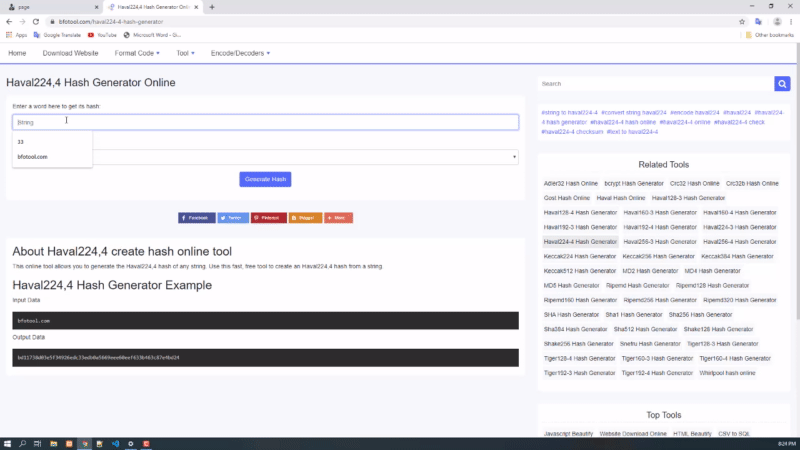The width and height of the screenshot is (800, 450).
Task: Open Whirlpool hash online related tool
Action: click(726, 373)
